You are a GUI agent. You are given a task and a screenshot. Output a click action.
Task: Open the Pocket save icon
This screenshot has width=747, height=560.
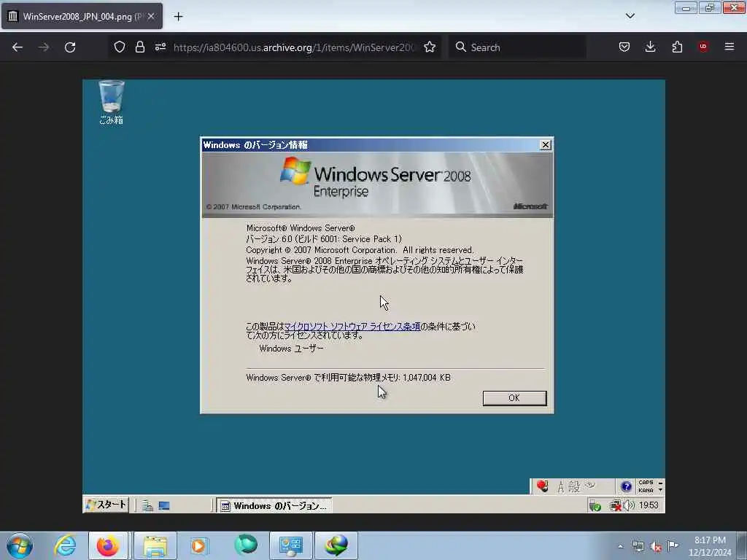[624, 47]
